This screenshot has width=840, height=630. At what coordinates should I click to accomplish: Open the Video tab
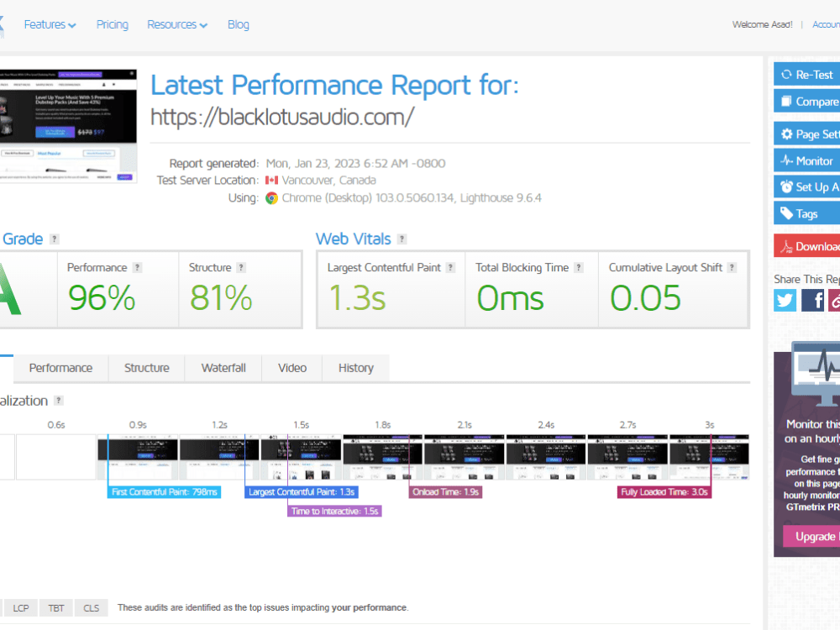(x=292, y=368)
